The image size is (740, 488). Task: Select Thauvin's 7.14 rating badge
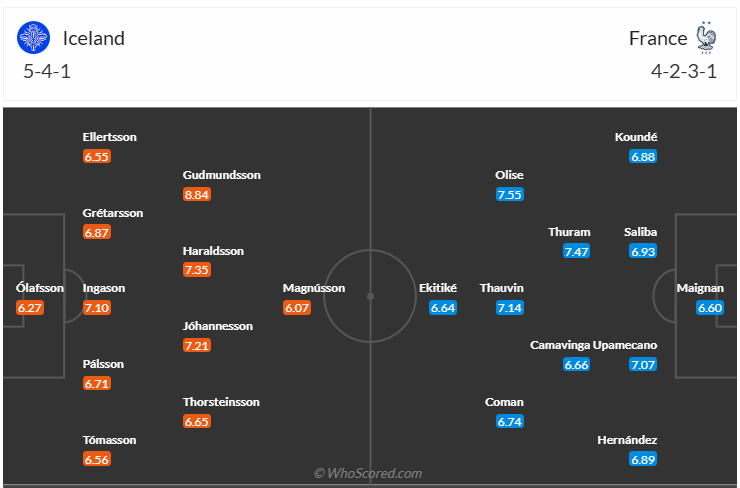pos(510,308)
